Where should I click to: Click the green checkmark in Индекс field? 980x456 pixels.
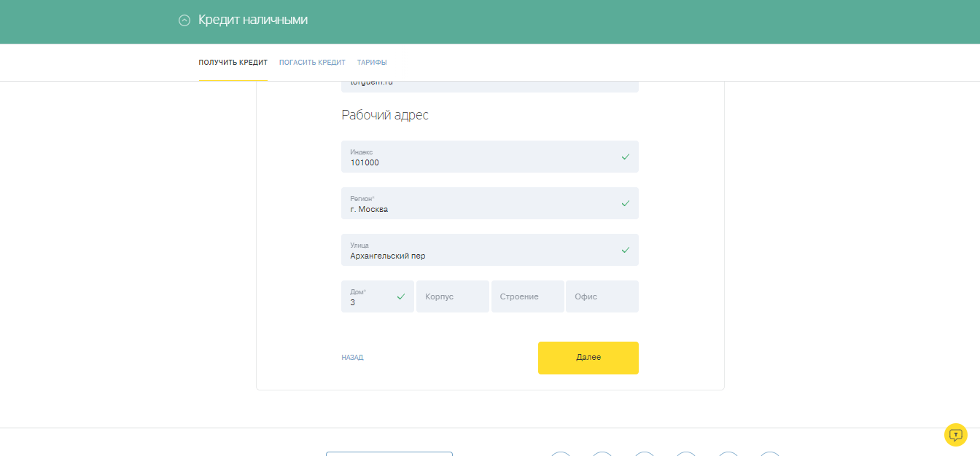[625, 157]
